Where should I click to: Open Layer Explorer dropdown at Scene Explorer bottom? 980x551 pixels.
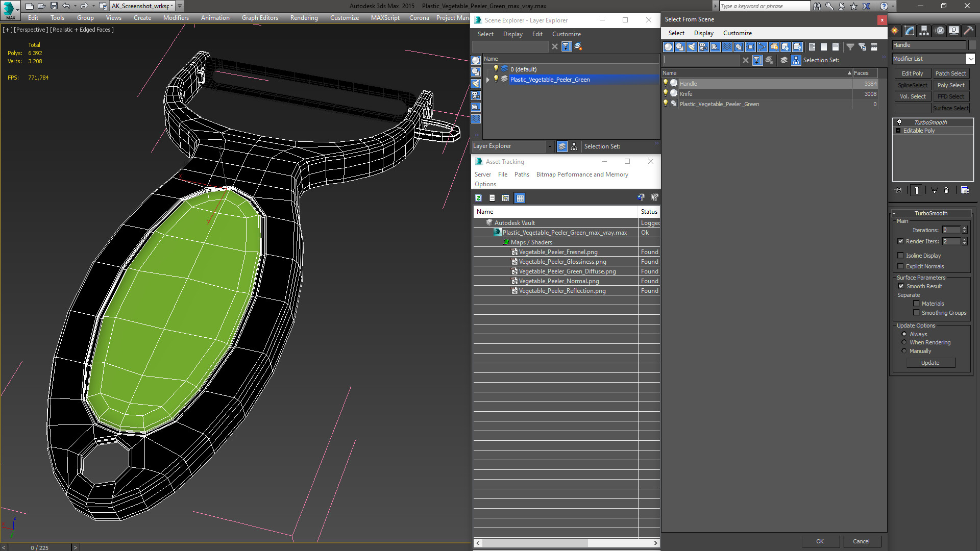[x=549, y=146]
